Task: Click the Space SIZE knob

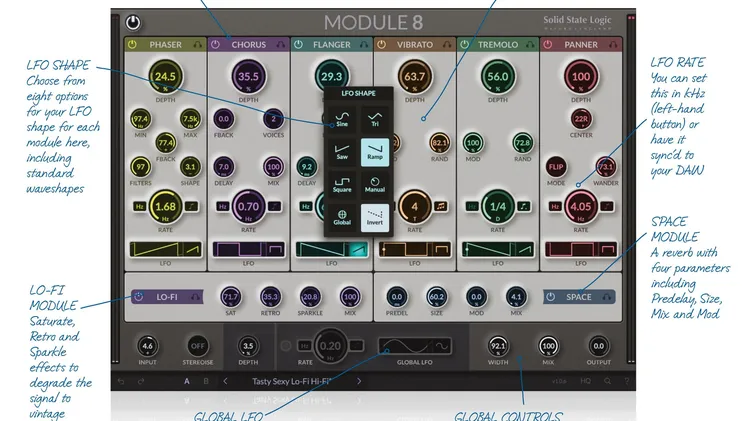Action: pyautogui.click(x=436, y=297)
